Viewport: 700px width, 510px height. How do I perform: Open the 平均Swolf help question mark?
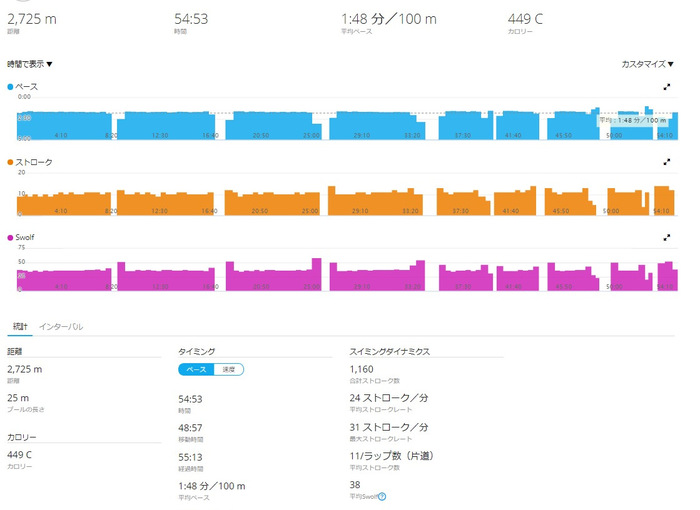tap(382, 497)
